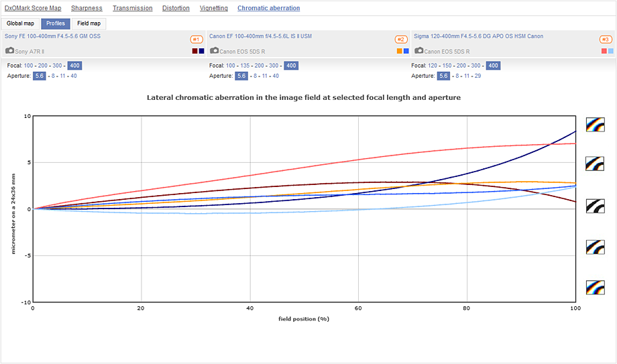The height and width of the screenshot is (364, 617).
Task: Switch to the Distortion tab
Action: coord(176,8)
